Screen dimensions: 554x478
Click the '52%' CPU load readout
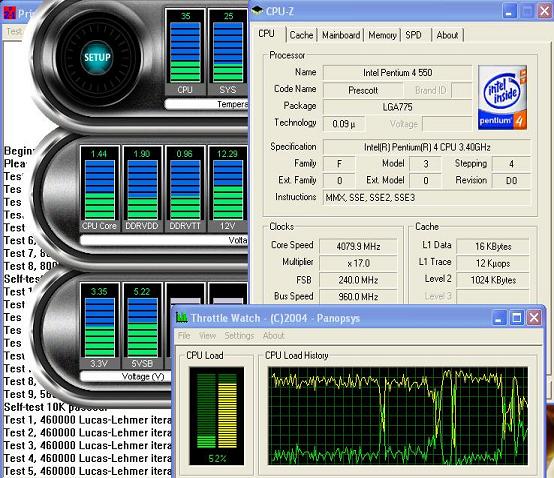click(x=217, y=459)
